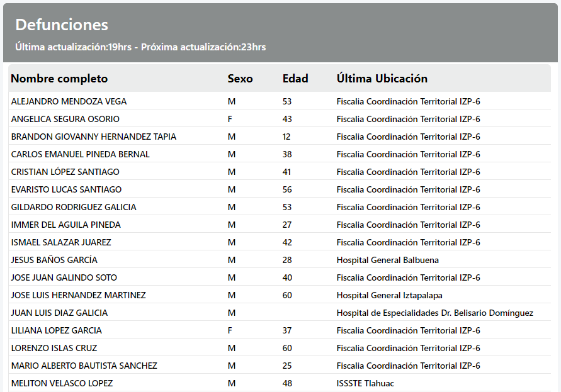Select the ANGELICA SEGURA OSORIO name

coord(65,119)
